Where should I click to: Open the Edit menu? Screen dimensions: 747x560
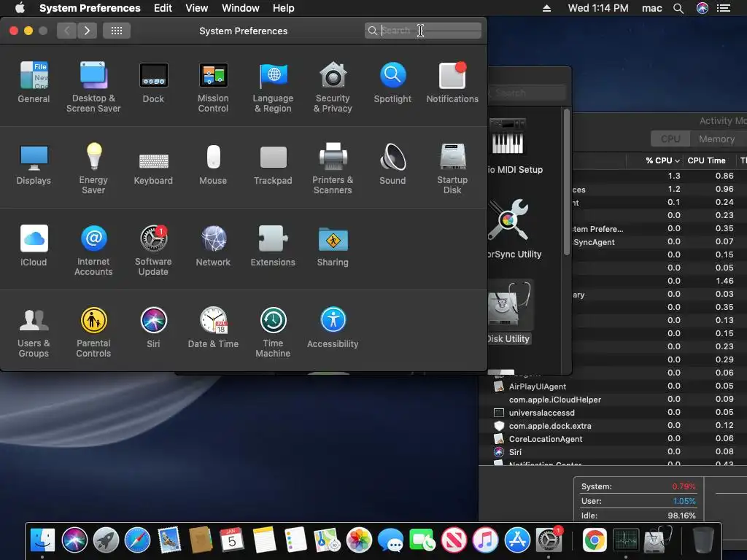(163, 8)
